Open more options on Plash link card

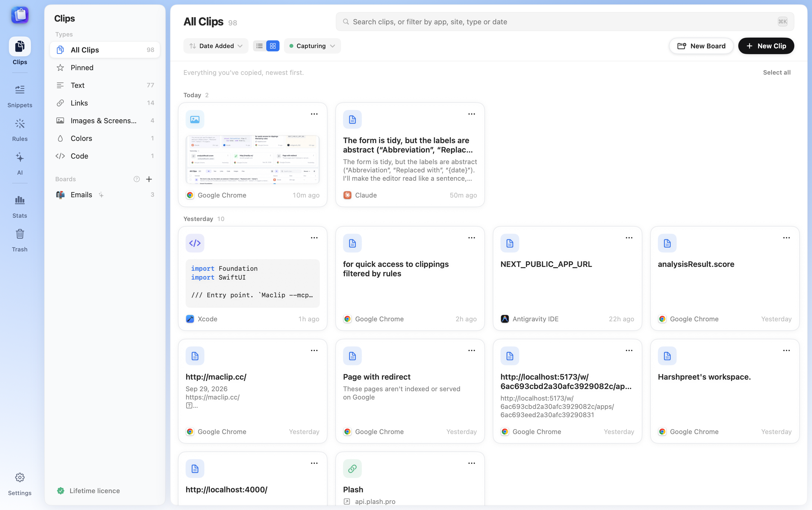coord(471,463)
